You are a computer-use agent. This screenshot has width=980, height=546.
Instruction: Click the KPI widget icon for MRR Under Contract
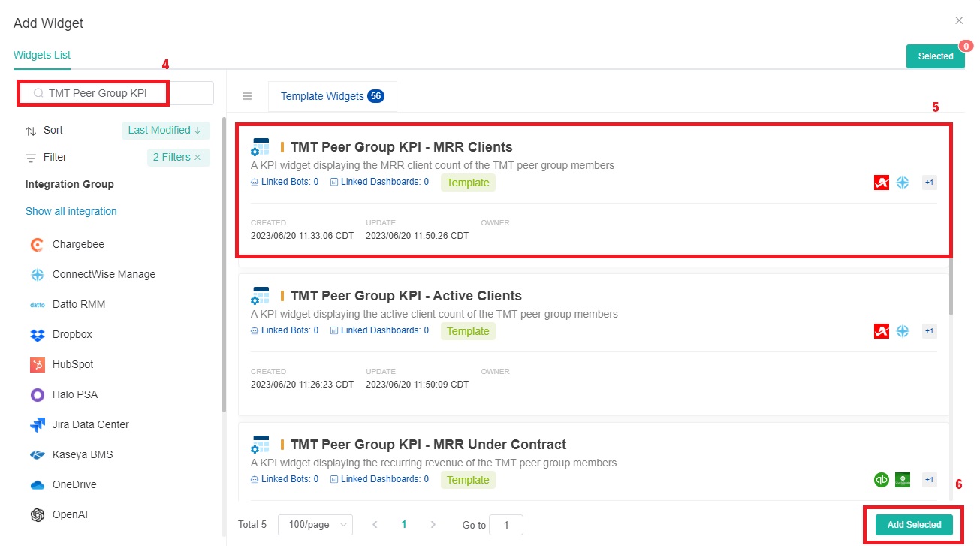(x=261, y=445)
